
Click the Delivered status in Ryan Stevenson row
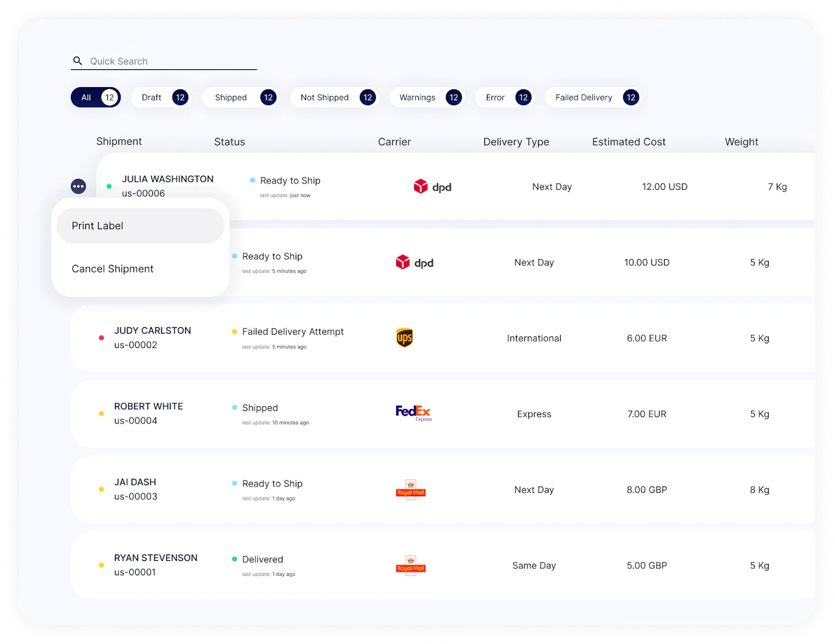point(263,559)
